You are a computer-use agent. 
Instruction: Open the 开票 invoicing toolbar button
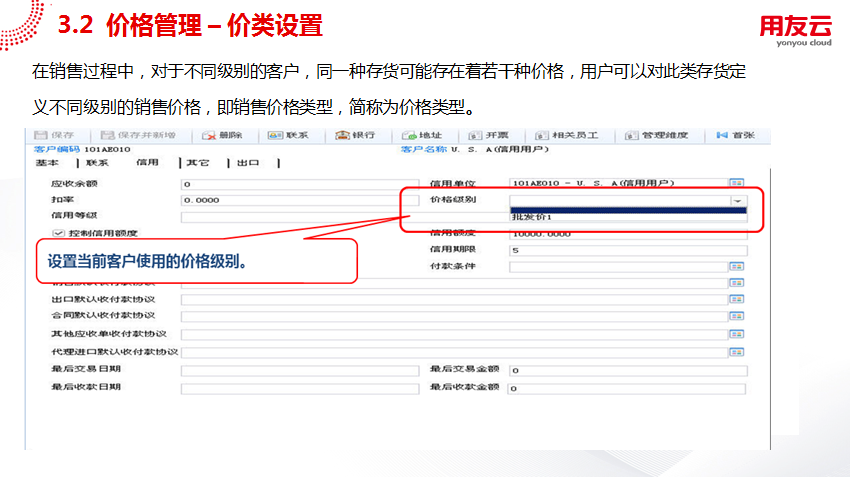(x=488, y=135)
